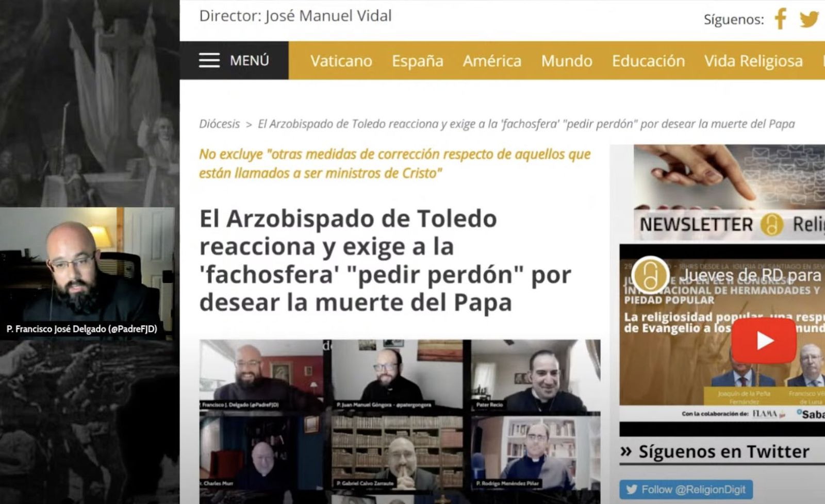The image size is (825, 504).
Task: Open the Vida Religiosa section
Action: click(753, 61)
